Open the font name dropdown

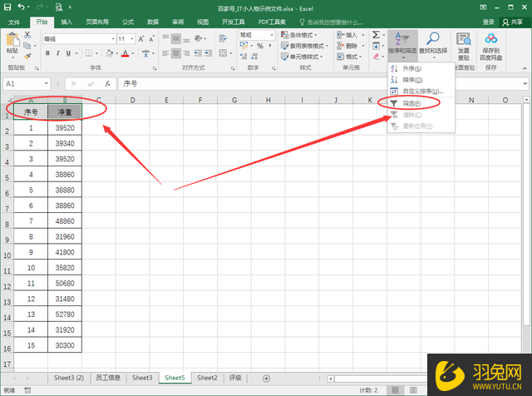click(113, 39)
